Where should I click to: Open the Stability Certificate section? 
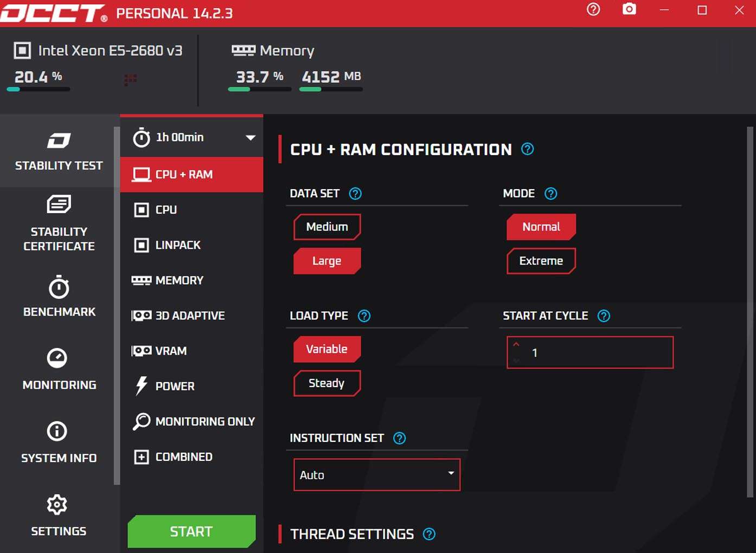[x=59, y=223]
